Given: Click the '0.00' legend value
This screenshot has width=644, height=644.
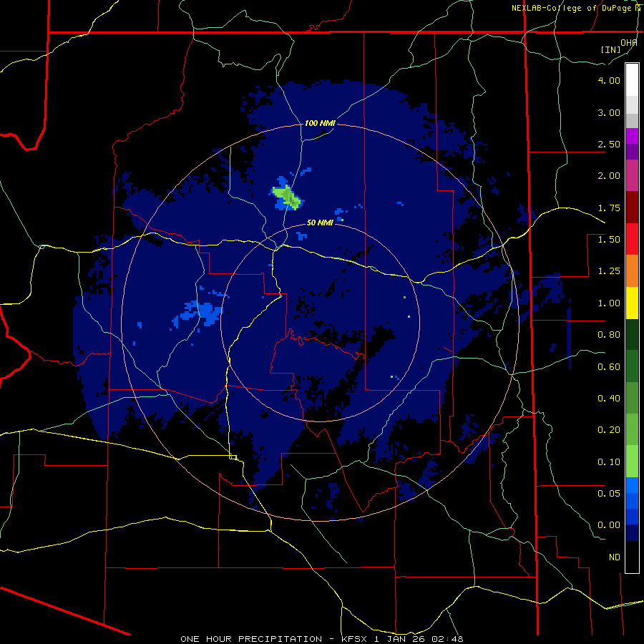Looking at the screenshot, I should tap(609, 525).
